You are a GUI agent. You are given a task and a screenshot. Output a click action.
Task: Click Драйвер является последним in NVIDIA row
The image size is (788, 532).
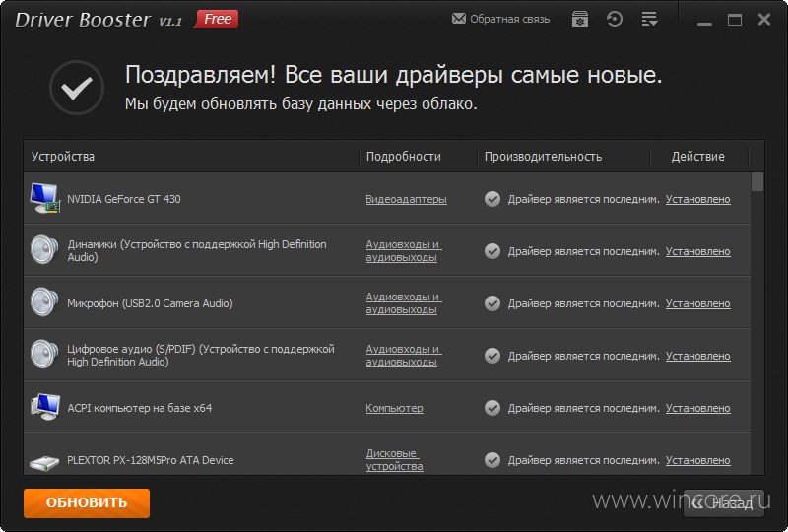pos(583,199)
